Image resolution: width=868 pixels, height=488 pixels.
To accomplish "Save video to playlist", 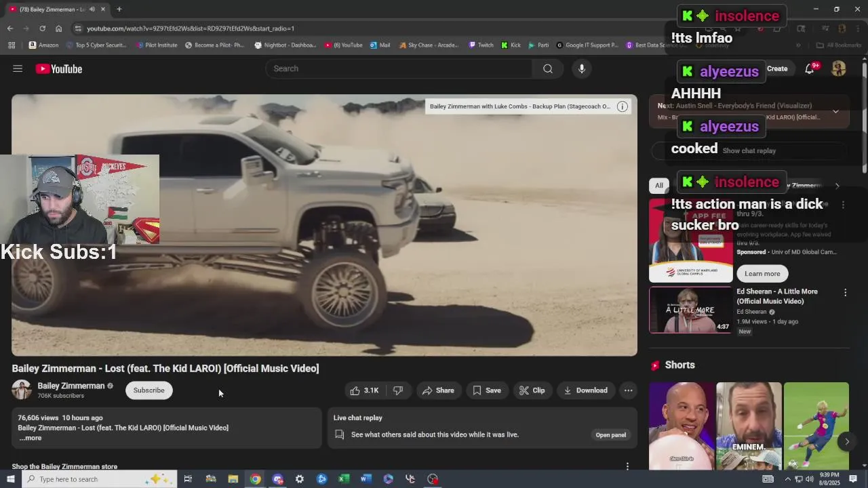I will coord(487,390).
